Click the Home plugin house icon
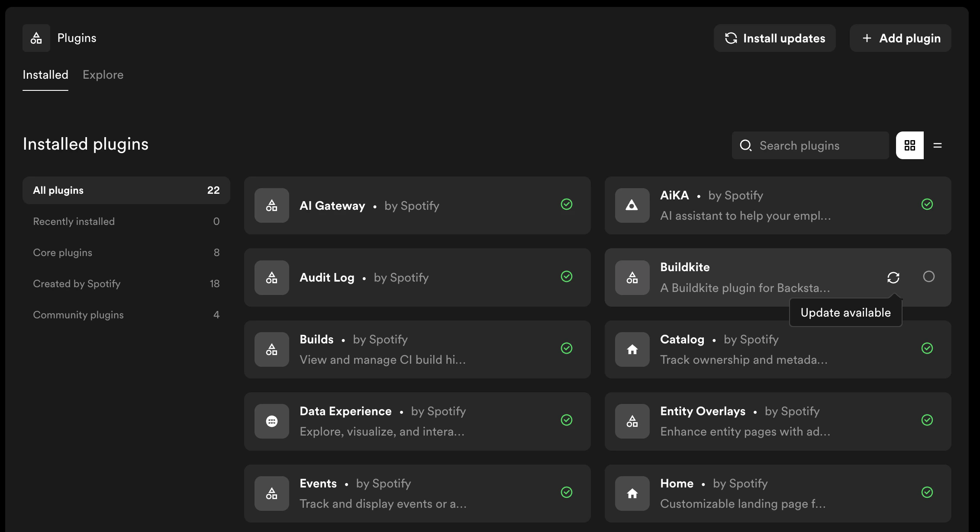 (x=632, y=494)
